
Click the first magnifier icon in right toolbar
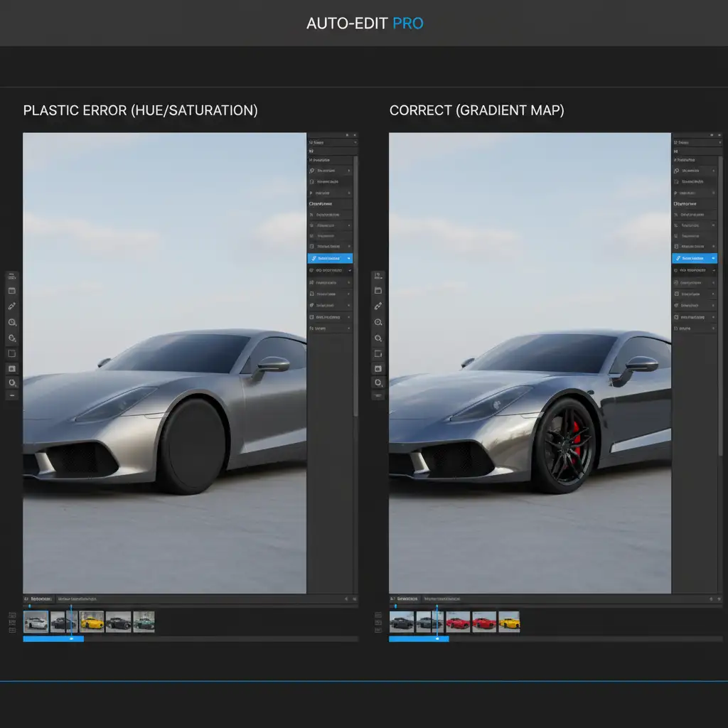click(x=378, y=322)
